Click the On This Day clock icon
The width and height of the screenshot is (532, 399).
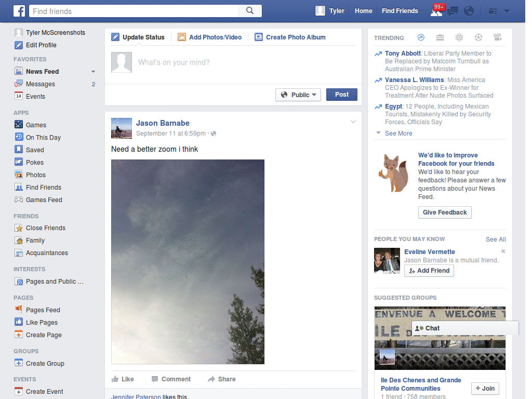tap(19, 137)
